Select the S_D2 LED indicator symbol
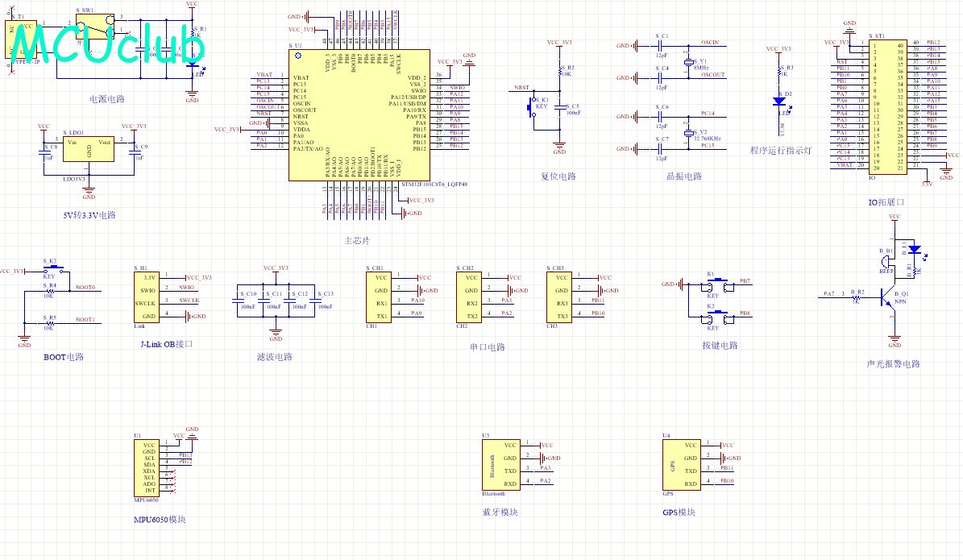963x560 pixels. (x=780, y=102)
